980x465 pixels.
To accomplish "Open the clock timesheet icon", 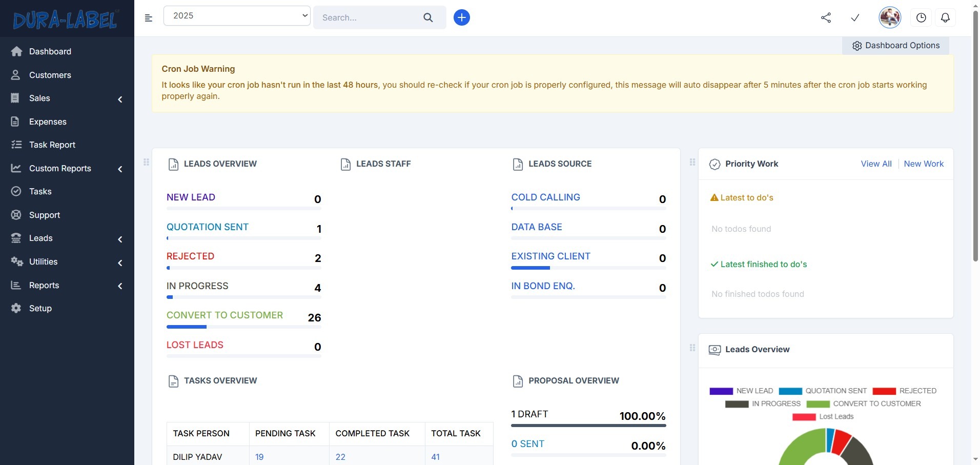I will [921, 17].
